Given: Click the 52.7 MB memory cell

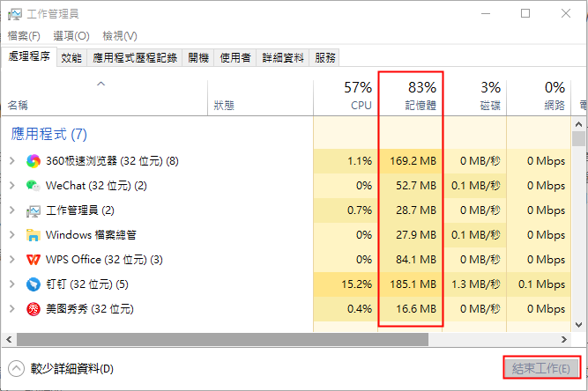Looking at the screenshot, I should pos(411,186).
